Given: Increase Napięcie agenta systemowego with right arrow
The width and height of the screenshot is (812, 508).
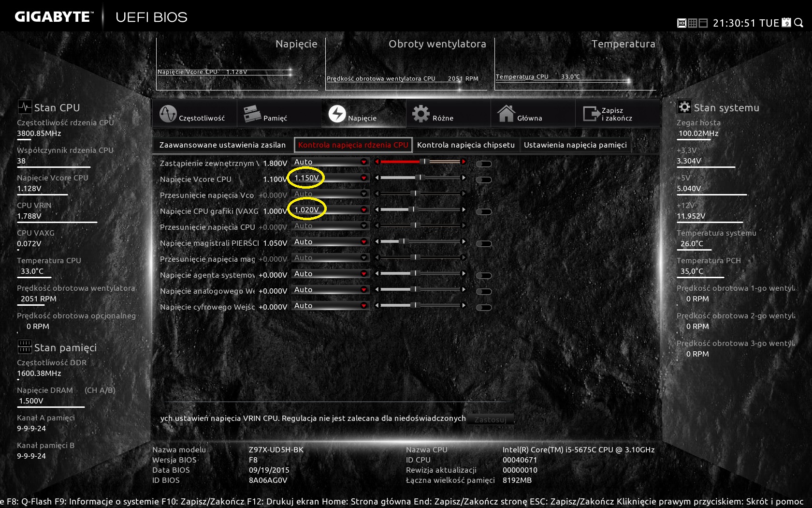Looking at the screenshot, I should click(464, 273).
